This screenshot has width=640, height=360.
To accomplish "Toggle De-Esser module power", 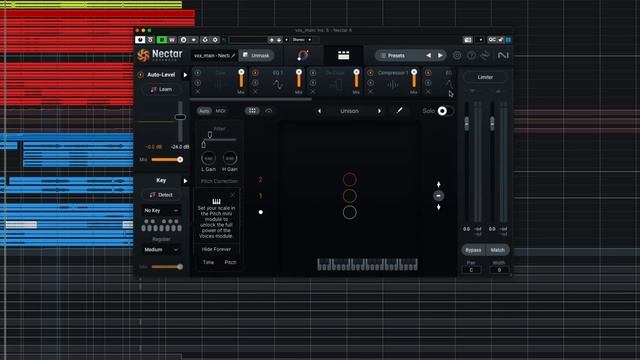I will click(313, 73).
